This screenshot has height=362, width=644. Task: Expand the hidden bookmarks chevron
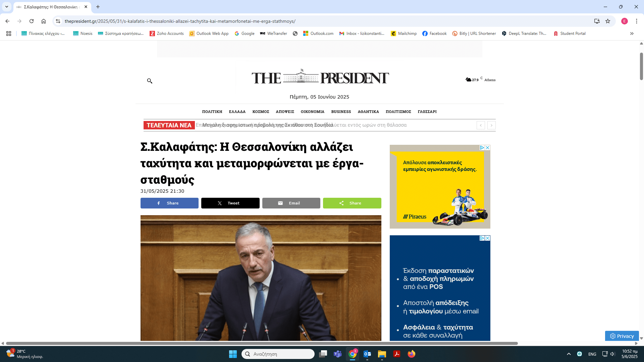click(x=632, y=34)
